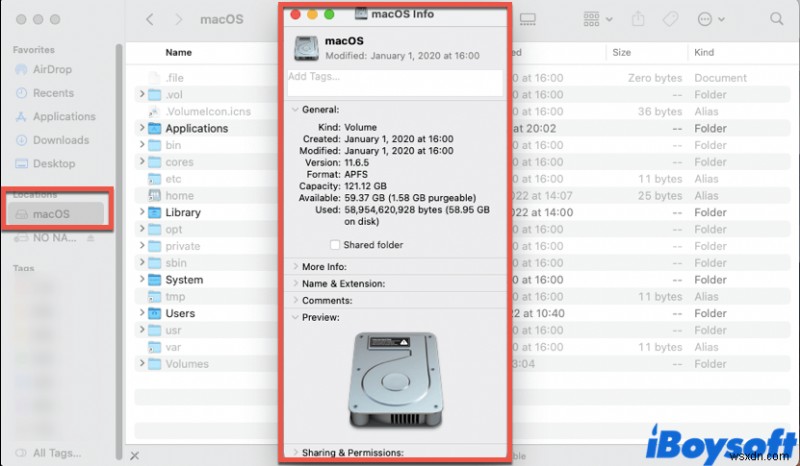The height and width of the screenshot is (466, 800).
Task: Expand the .vol folder
Action: point(141,94)
